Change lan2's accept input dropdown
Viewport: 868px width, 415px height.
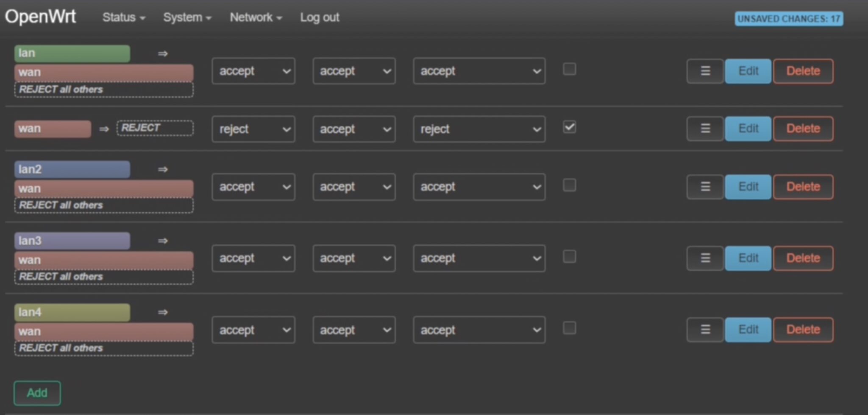tap(253, 187)
